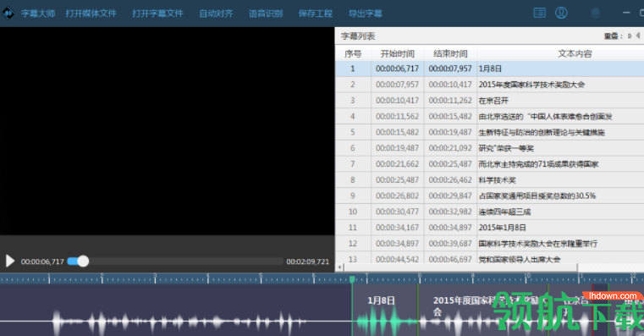
Task: Select row 10 text 连续四年超三成
Action: coord(504,212)
